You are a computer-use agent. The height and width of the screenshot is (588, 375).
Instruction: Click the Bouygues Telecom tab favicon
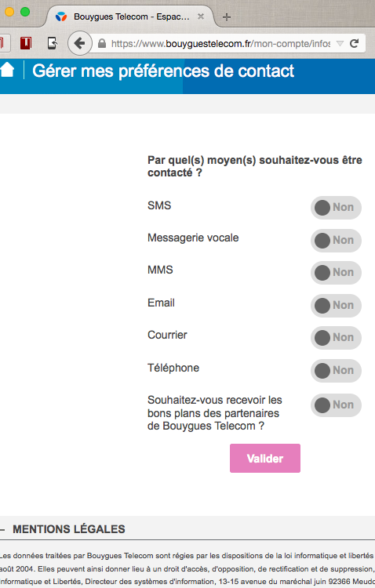click(61, 16)
